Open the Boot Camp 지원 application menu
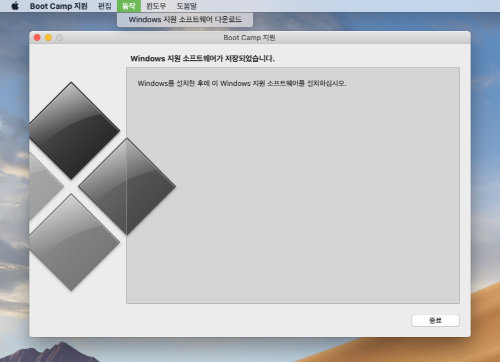The height and width of the screenshot is (362, 500). 59,6
